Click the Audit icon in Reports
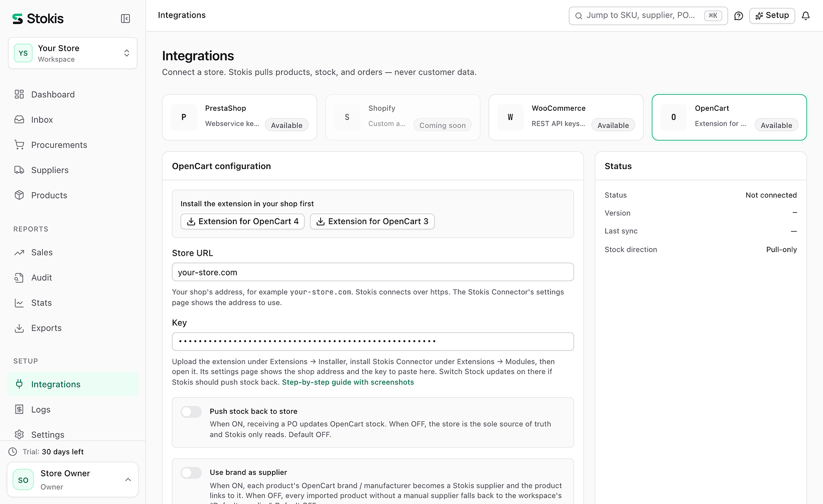The height and width of the screenshot is (504, 823). tap(19, 277)
